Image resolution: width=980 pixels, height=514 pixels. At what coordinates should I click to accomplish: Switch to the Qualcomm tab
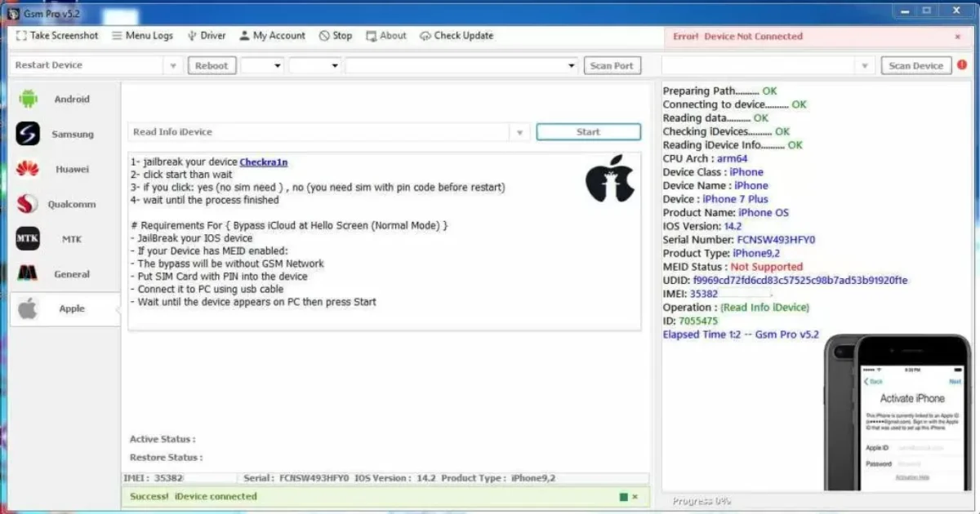pos(72,204)
